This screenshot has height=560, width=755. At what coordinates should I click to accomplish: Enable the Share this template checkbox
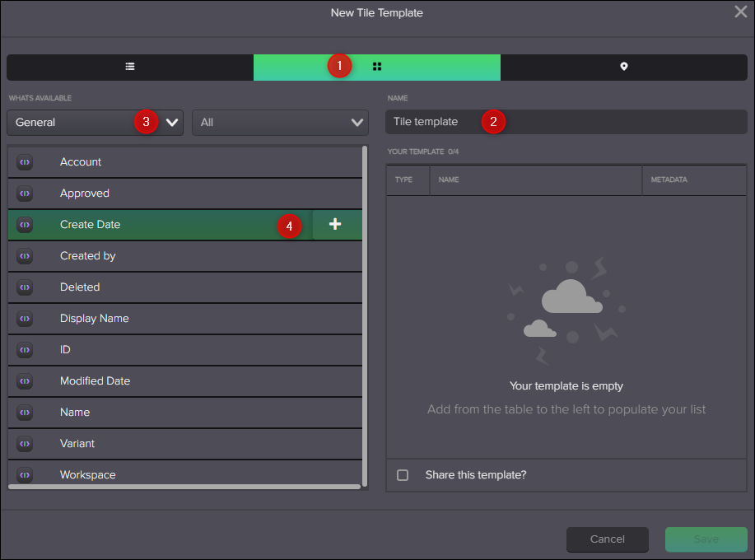(x=403, y=474)
